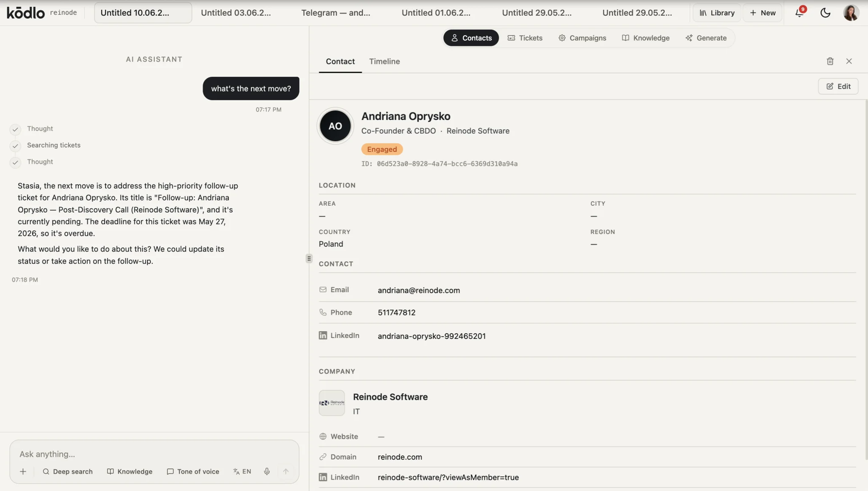Screen dimensions: 868x491
Task: Close the contact panel
Action: coord(849,61)
